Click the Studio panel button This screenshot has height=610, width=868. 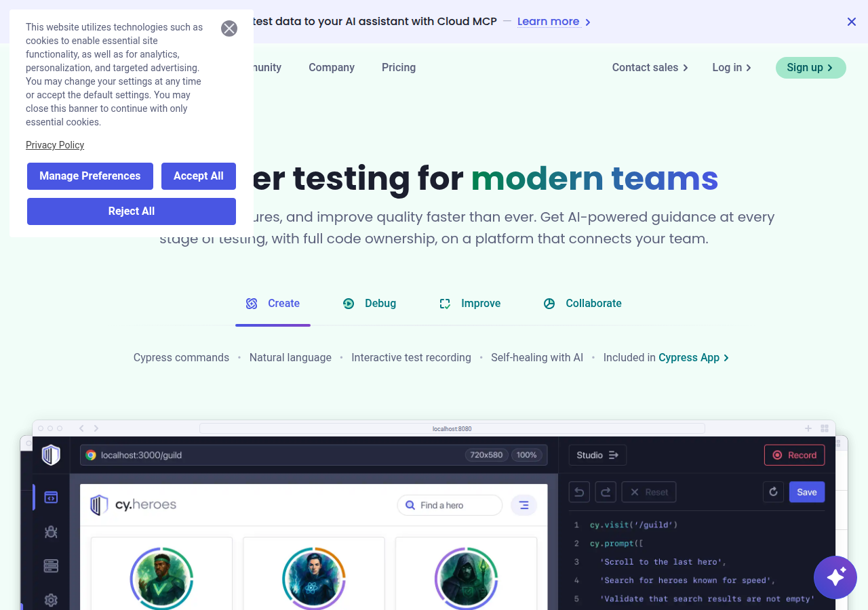coord(597,455)
